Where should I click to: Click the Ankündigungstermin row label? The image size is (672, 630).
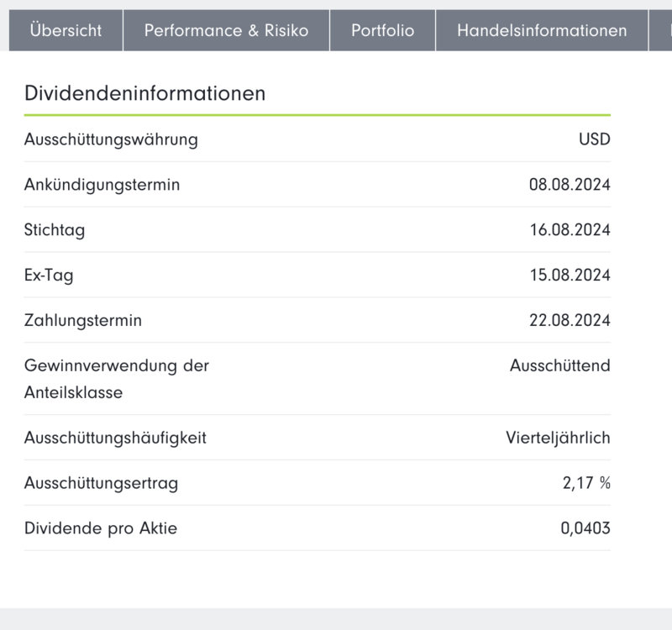pos(102,185)
